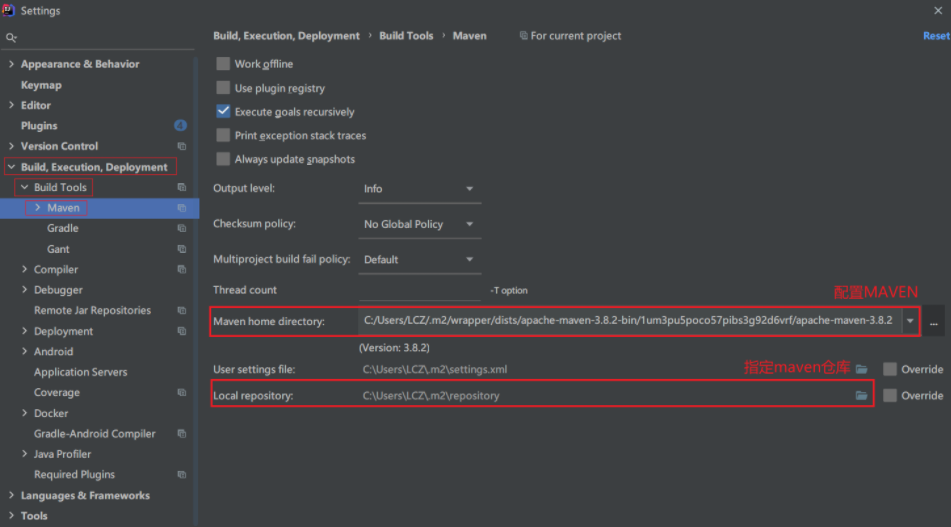Click the project-level icon beside Version Control
This screenshot has width=951, height=527.
181,146
